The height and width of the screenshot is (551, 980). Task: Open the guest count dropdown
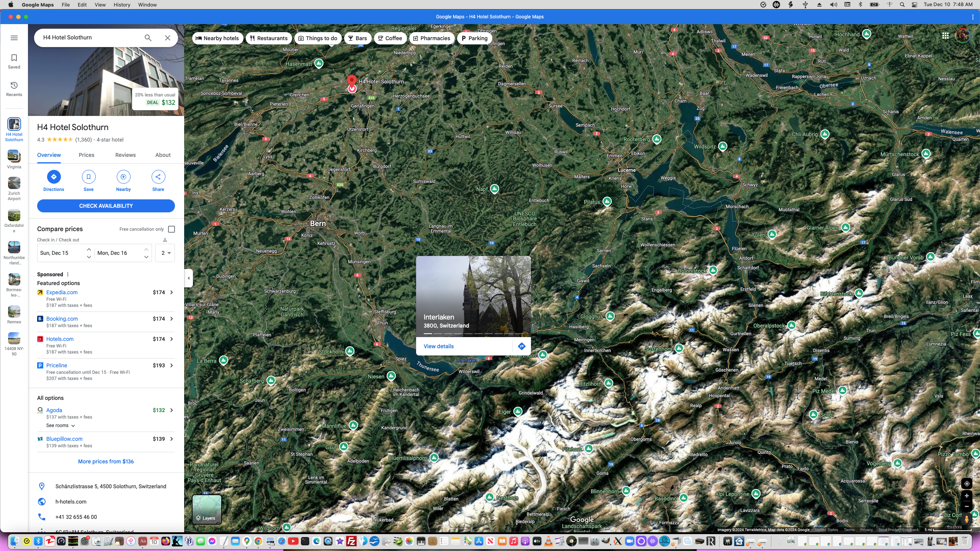(x=165, y=253)
